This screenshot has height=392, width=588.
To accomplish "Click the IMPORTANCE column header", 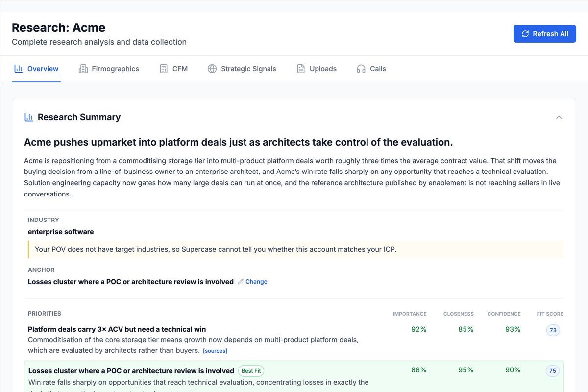I will pyautogui.click(x=410, y=314).
